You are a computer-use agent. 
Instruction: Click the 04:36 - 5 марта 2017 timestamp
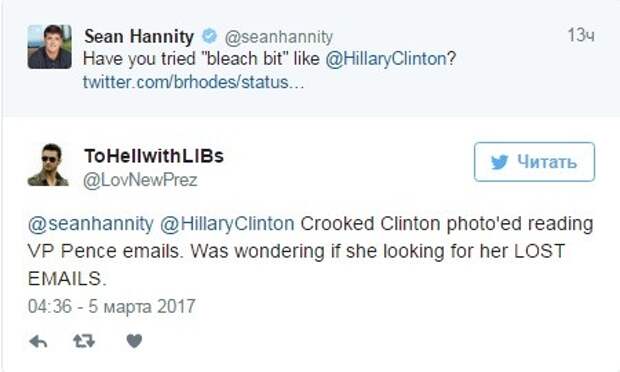point(112,306)
